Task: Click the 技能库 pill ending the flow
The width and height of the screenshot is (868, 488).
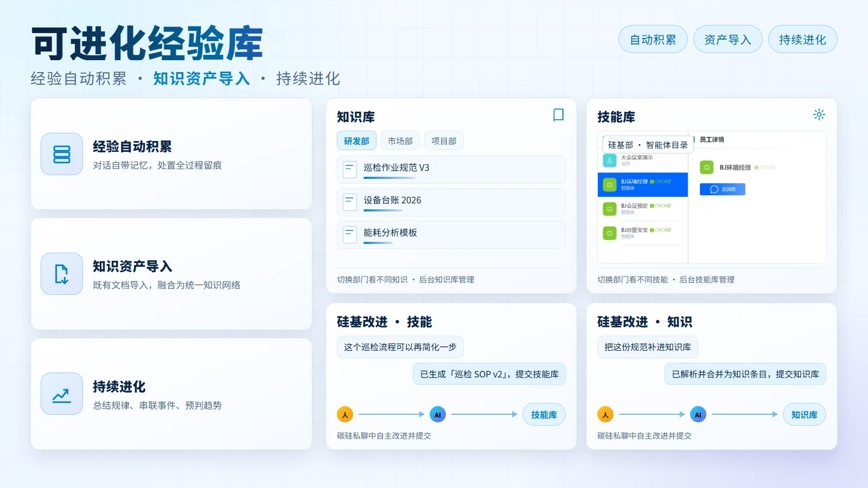Action: coord(544,415)
